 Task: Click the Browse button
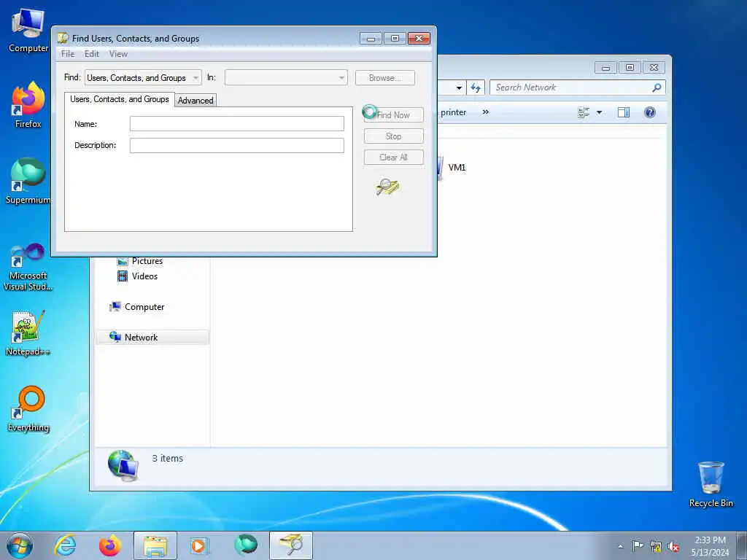coord(385,77)
